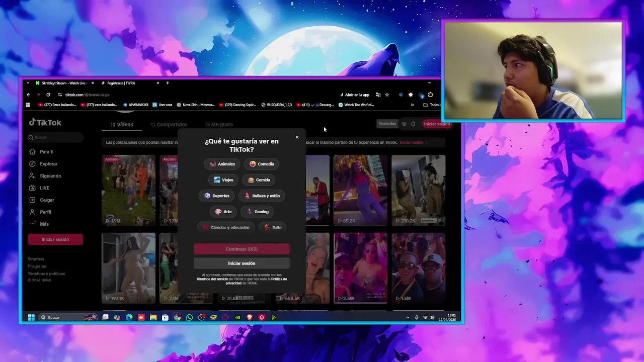
Task: Select the Comedia interest chip
Action: (x=262, y=164)
